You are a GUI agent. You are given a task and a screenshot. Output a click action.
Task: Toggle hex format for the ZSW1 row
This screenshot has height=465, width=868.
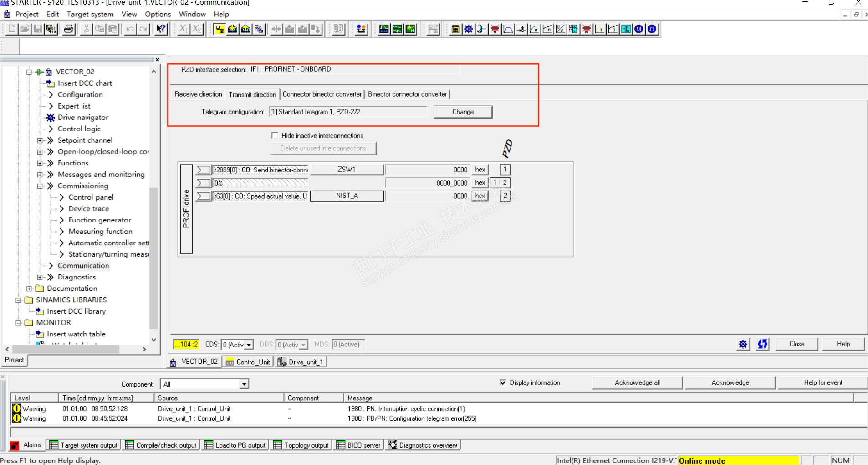point(480,170)
